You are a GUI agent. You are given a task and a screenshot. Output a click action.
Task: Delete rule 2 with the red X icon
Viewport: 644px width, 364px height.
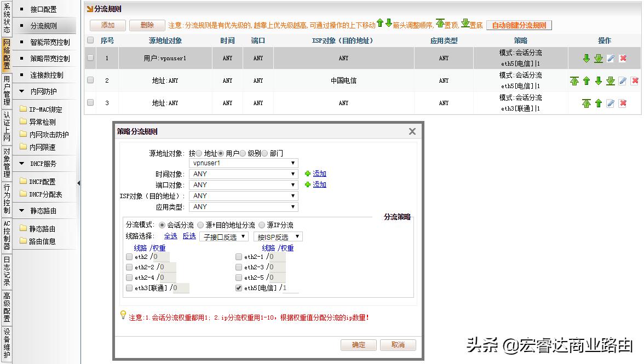tap(635, 80)
